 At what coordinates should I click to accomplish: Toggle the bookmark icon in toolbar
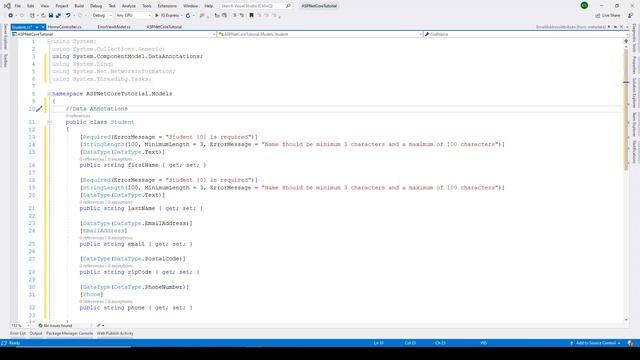pos(251,16)
